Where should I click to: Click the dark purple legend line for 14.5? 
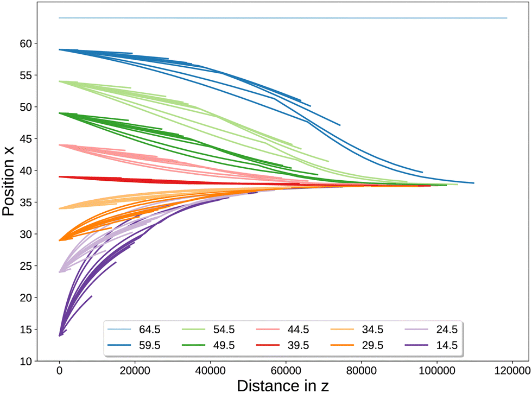click(x=416, y=345)
